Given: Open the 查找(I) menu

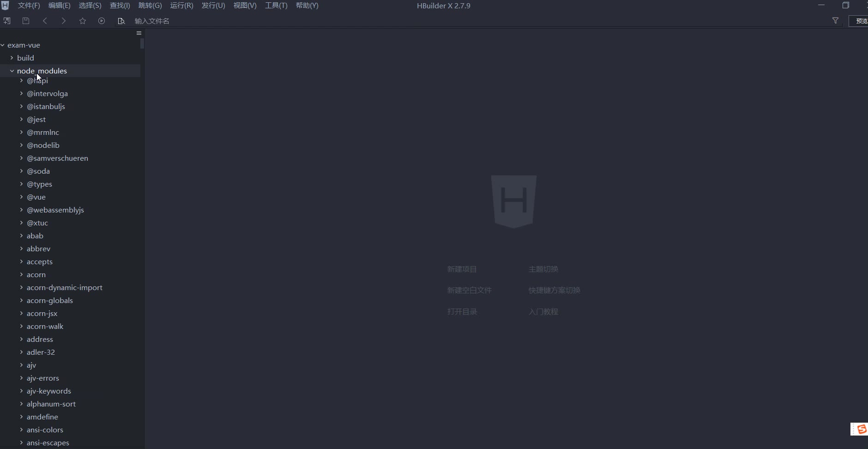Looking at the screenshot, I should 120,6.
